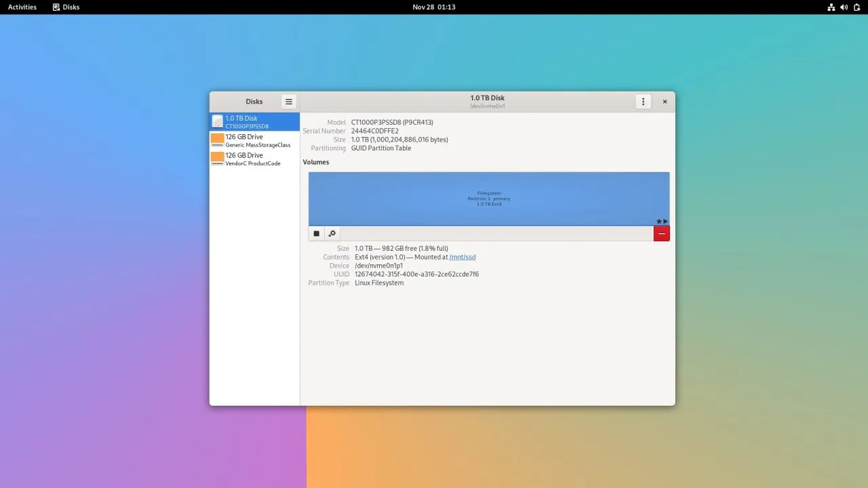Select the 126 GB VendorC ProductCode drive
Viewport: 868px width, 488px height.
pos(254,159)
